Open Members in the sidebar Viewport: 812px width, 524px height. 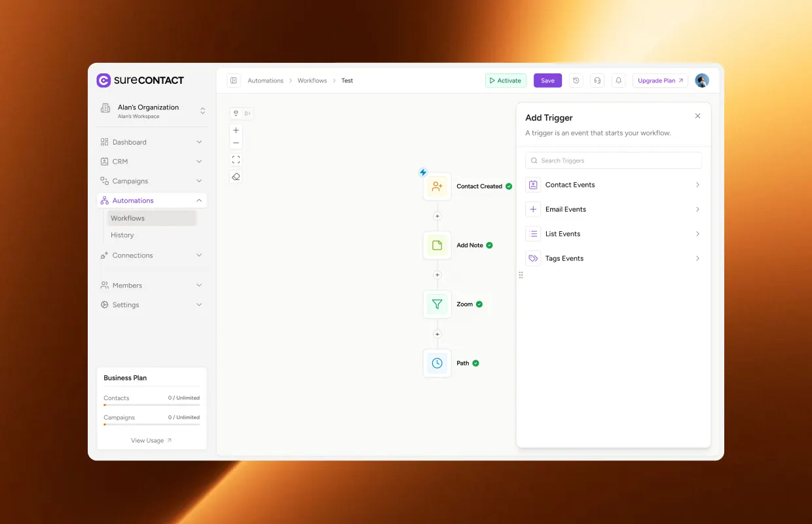pos(152,286)
